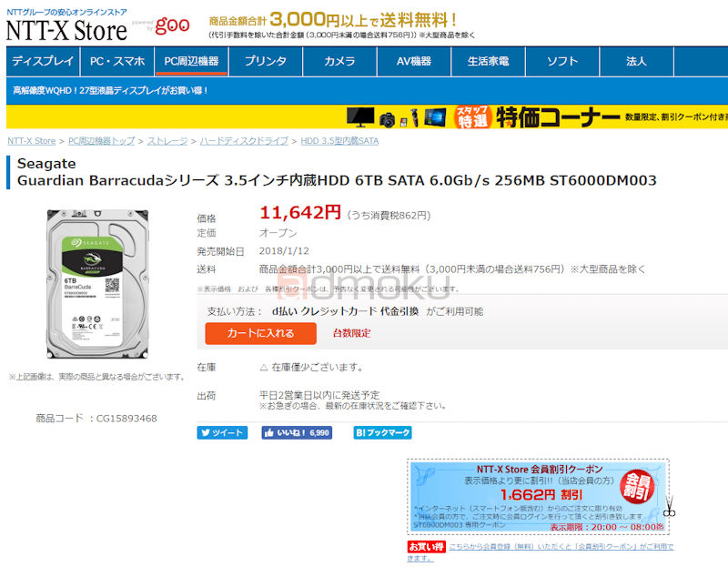Screen dimensions: 728x567
Task: Click the Twitter ツイート share button
Action: 222,433
